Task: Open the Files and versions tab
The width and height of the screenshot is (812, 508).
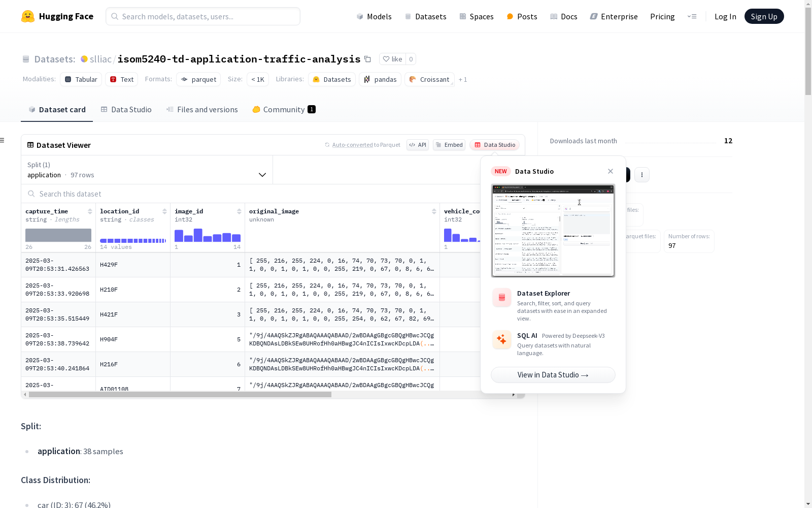Action: pyautogui.click(x=202, y=110)
